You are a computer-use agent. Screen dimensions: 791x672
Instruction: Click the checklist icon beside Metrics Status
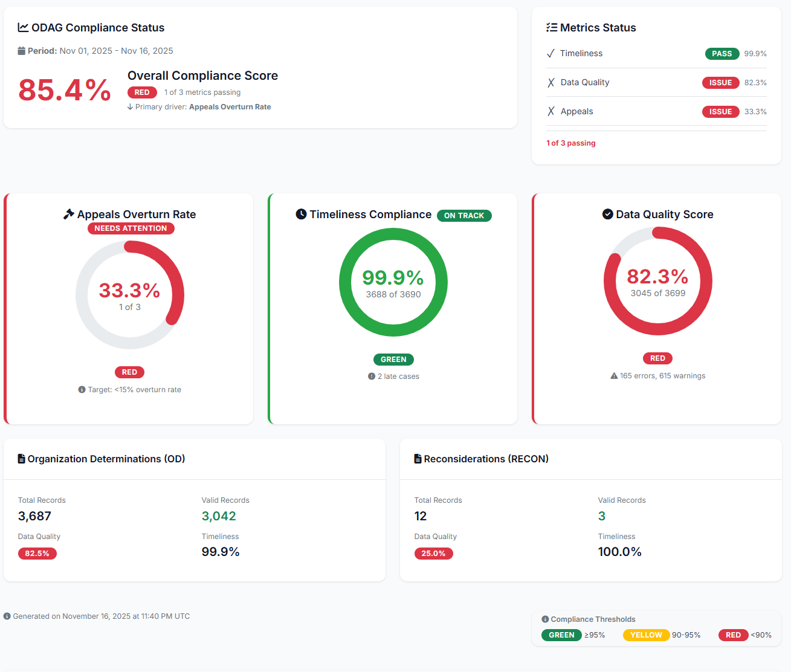(550, 27)
